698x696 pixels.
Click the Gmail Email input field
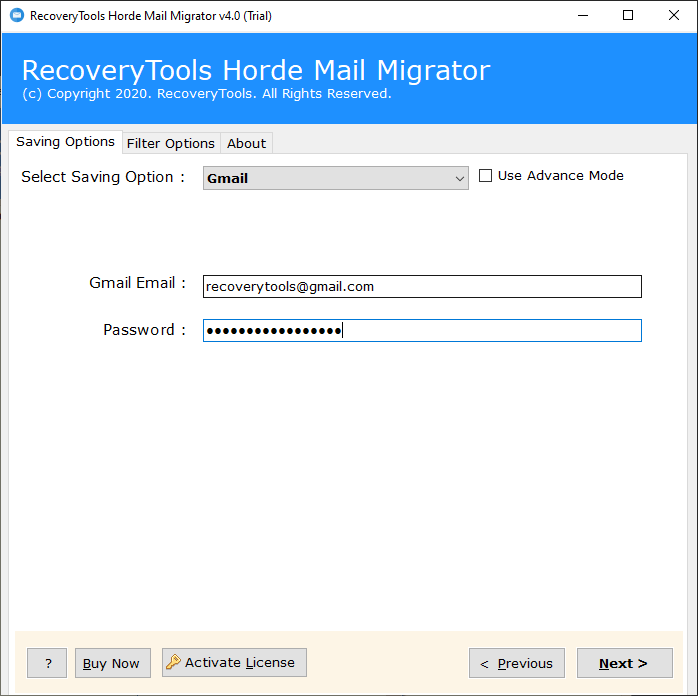pos(422,287)
